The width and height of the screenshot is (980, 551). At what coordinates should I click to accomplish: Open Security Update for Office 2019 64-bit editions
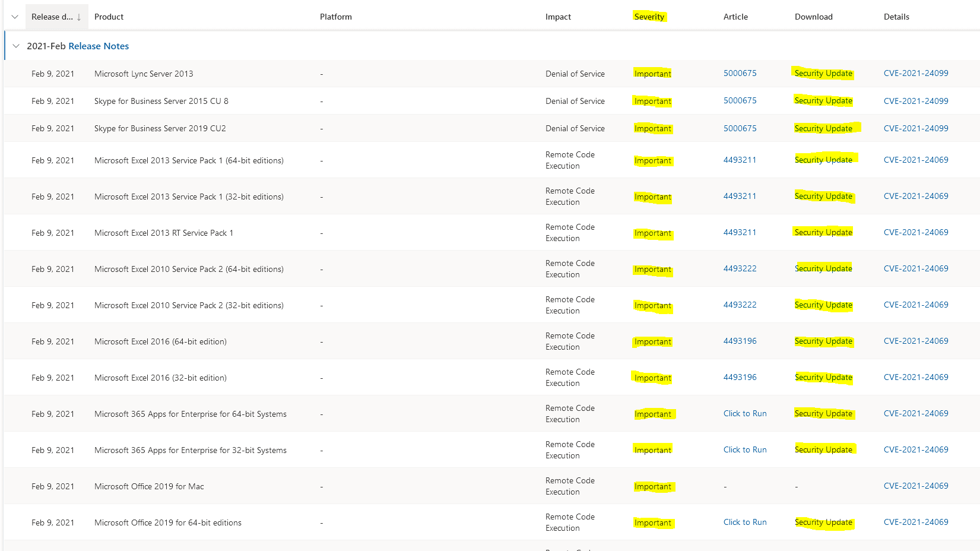click(823, 522)
